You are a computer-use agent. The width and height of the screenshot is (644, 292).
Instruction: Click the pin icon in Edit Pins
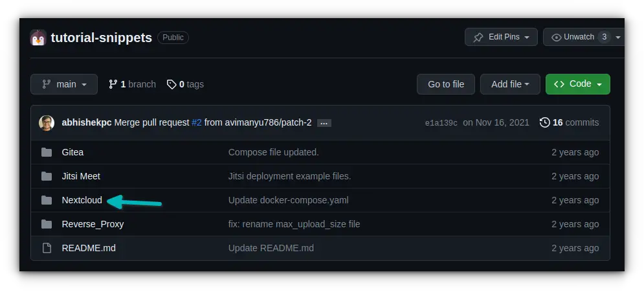tap(478, 38)
